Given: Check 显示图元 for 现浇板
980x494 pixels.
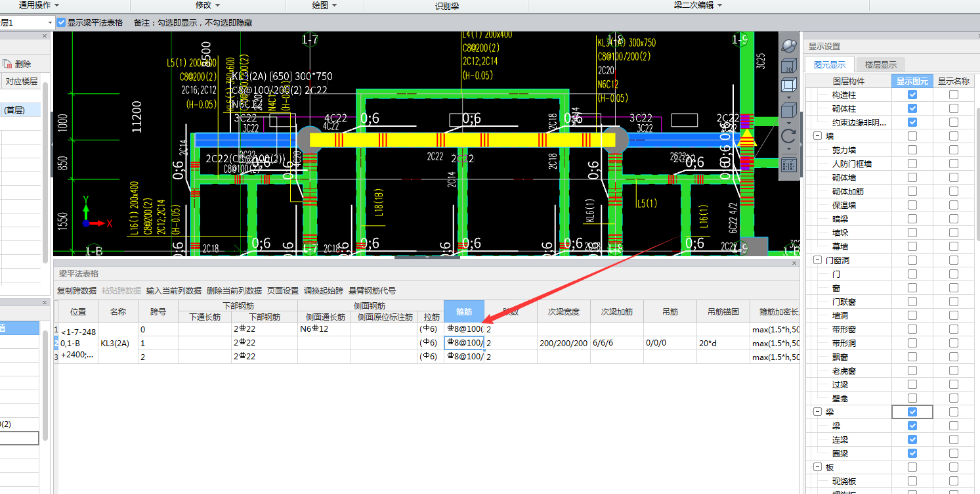Looking at the screenshot, I should pos(912,481).
